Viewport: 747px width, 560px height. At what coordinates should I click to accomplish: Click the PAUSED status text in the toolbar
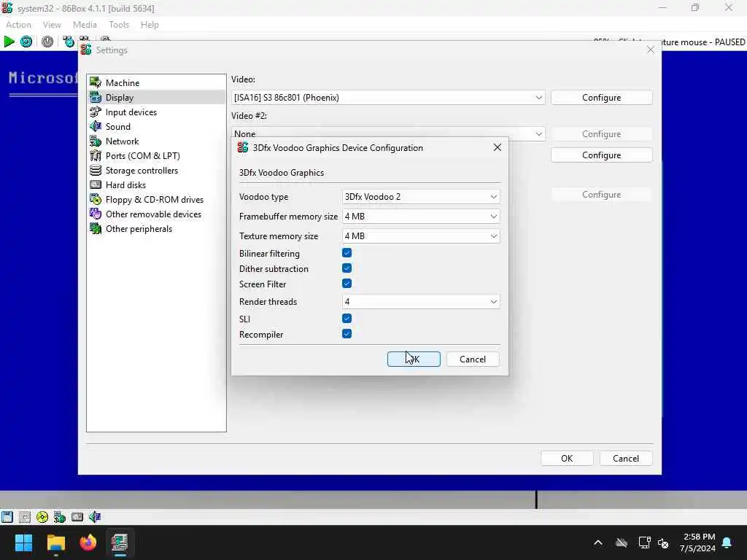[729, 42]
